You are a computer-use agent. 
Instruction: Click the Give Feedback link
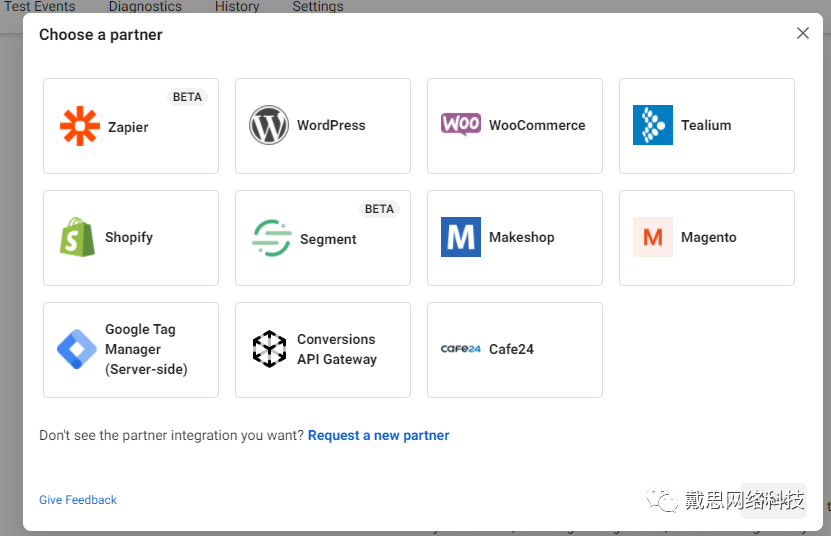pyautogui.click(x=78, y=500)
